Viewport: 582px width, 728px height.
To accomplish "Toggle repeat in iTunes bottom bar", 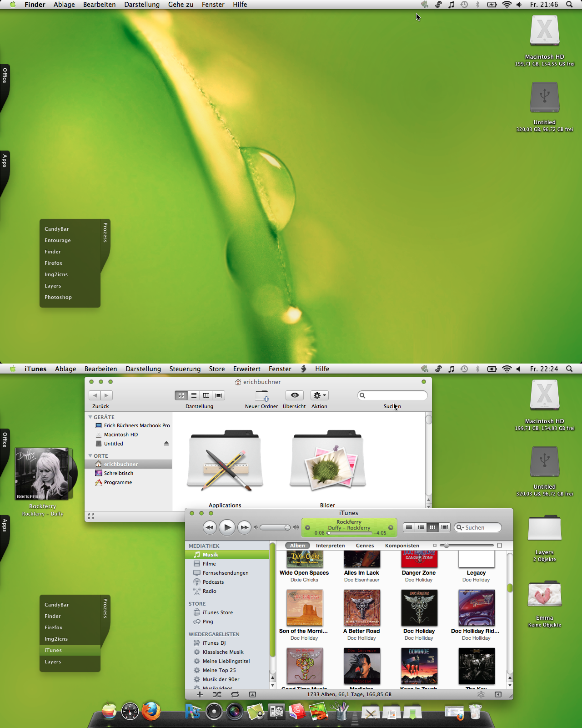I will coord(235,694).
